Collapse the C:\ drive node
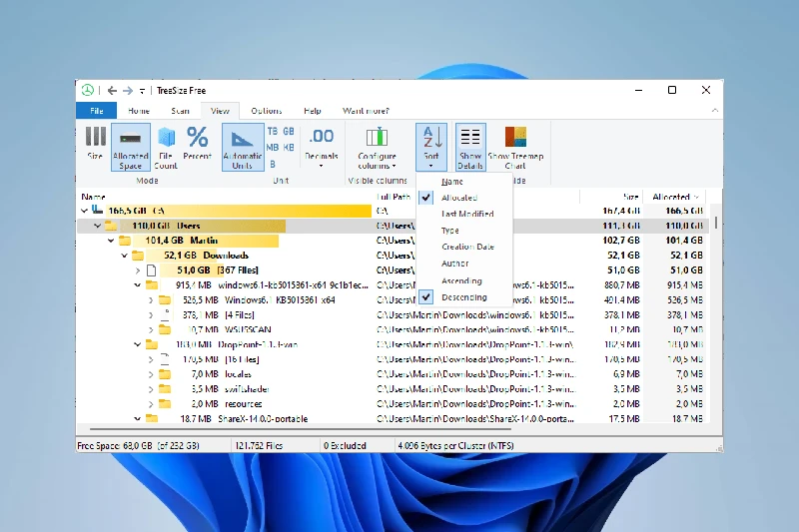The width and height of the screenshot is (799, 532). point(84,211)
